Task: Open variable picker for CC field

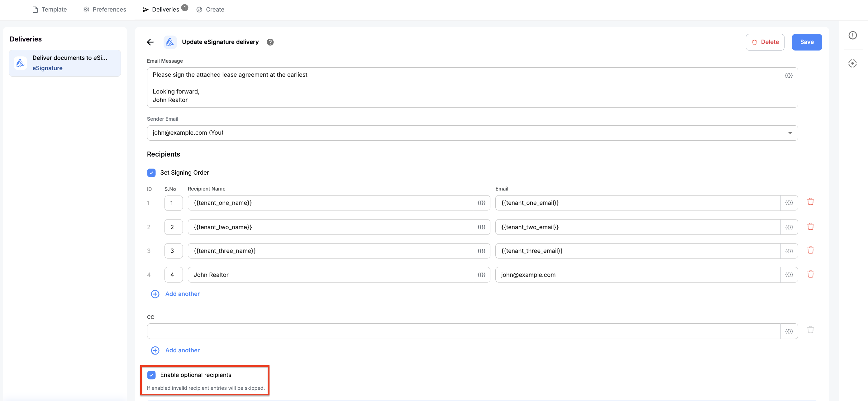Action: 789,331
